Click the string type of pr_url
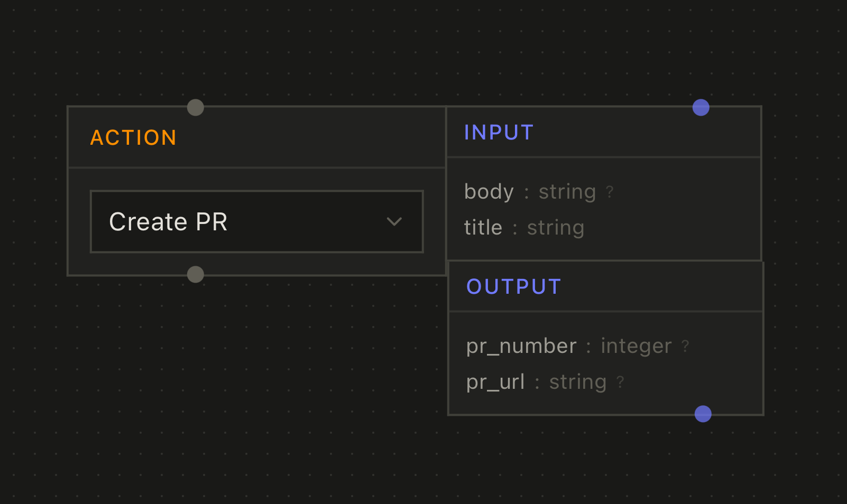 click(577, 382)
